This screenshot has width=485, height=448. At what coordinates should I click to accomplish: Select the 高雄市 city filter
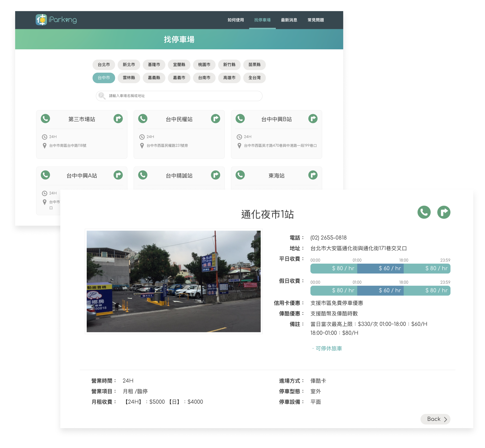click(229, 78)
